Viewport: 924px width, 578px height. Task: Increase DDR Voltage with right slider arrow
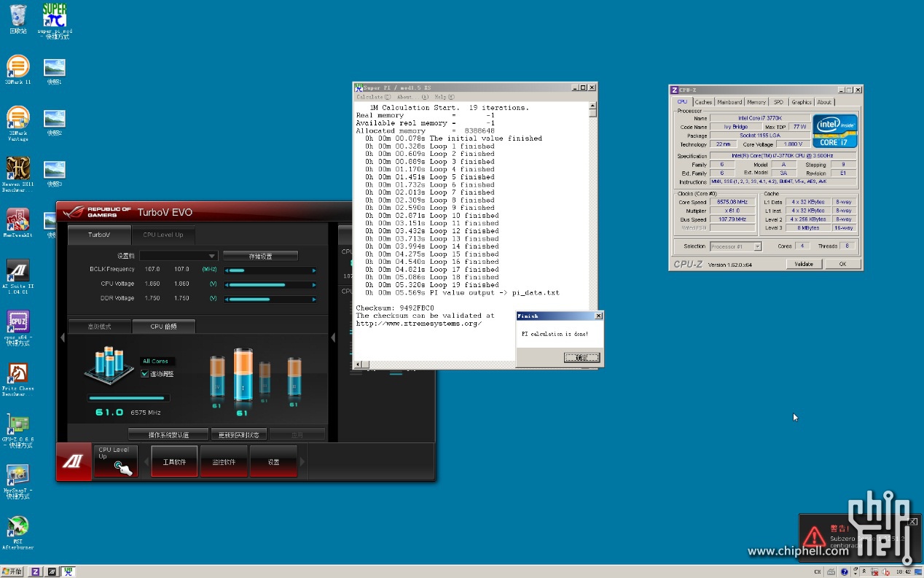[314, 298]
